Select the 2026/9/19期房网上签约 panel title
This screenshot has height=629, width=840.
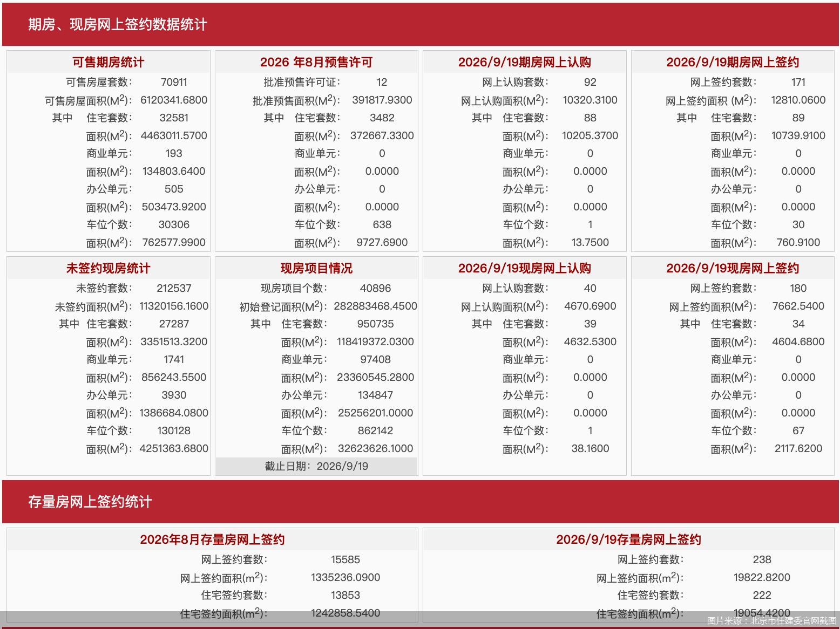[733, 62]
